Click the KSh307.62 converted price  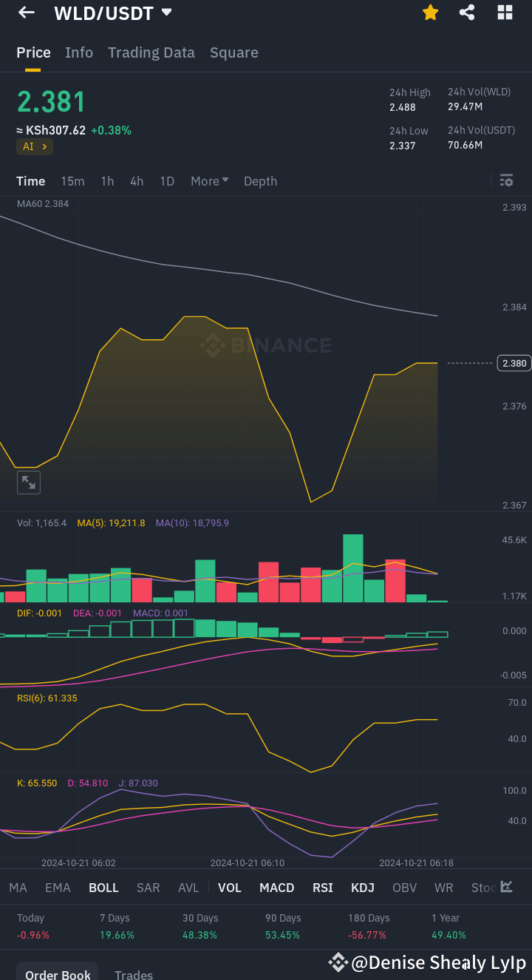(x=51, y=130)
